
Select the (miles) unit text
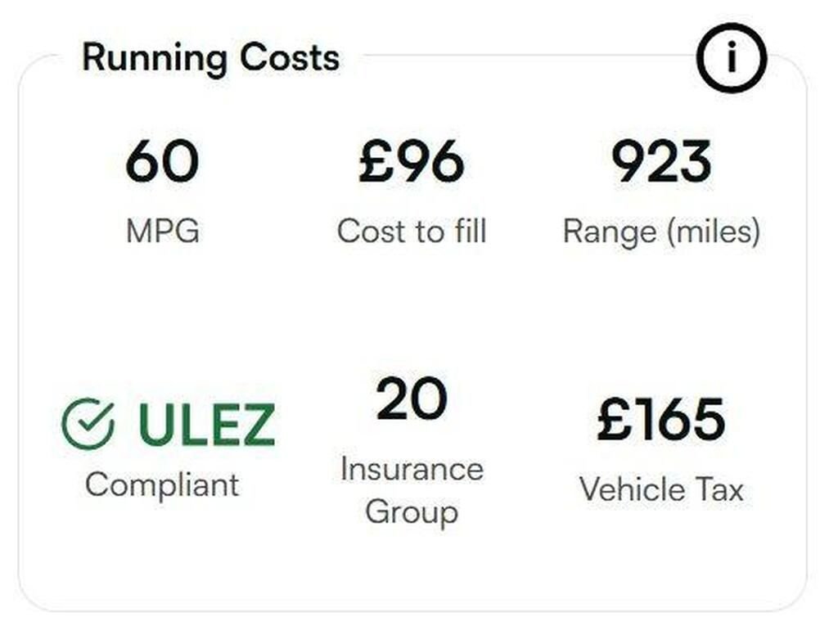click(x=712, y=232)
